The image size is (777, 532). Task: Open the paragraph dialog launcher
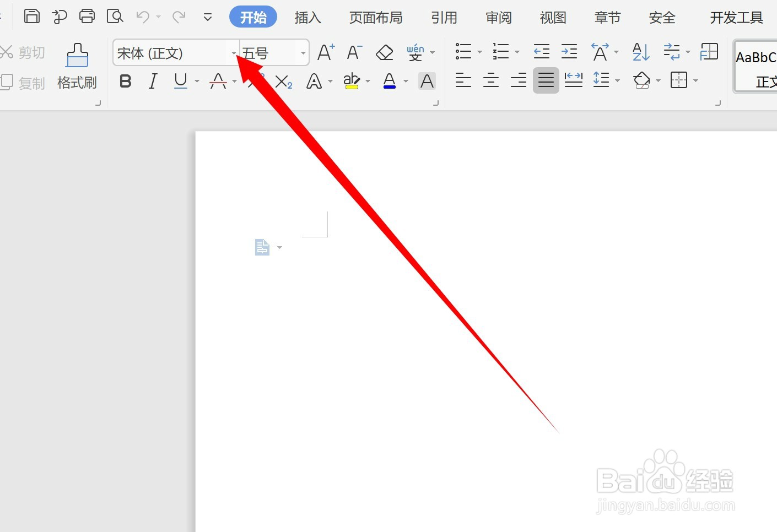(x=718, y=103)
